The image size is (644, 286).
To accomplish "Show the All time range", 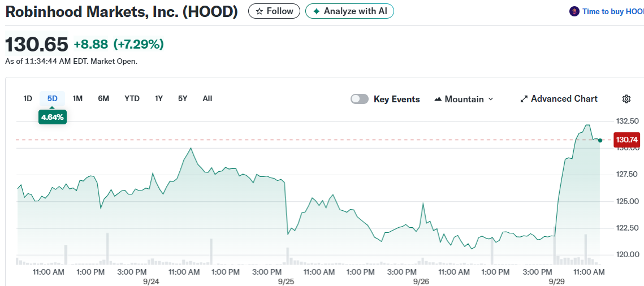I will coord(208,98).
